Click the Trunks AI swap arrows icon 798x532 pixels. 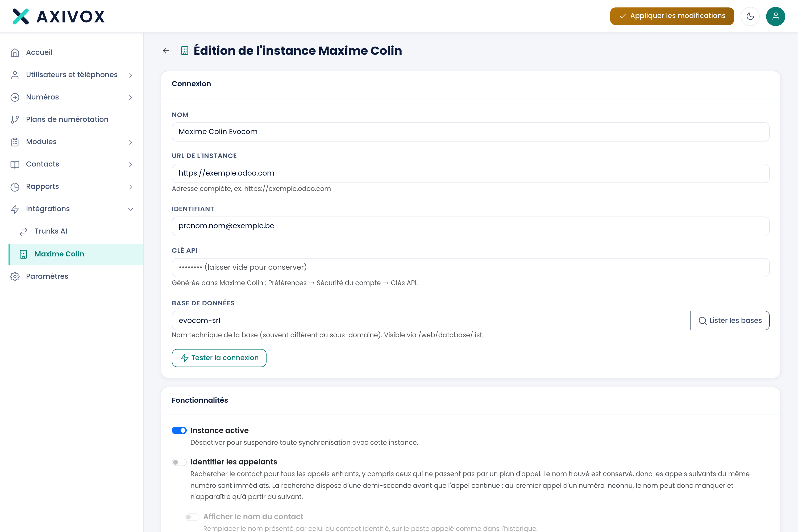point(23,231)
